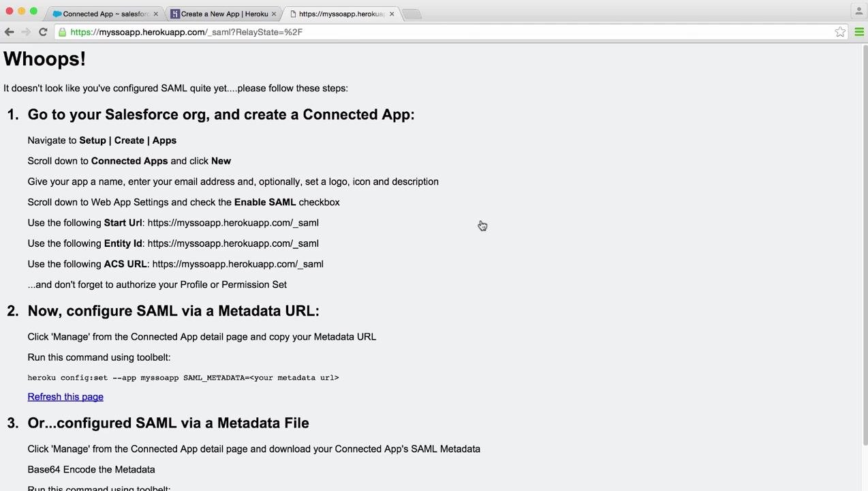Image resolution: width=868 pixels, height=491 pixels.
Task: Go back with the browser back arrow
Action: pyautogui.click(x=9, y=32)
